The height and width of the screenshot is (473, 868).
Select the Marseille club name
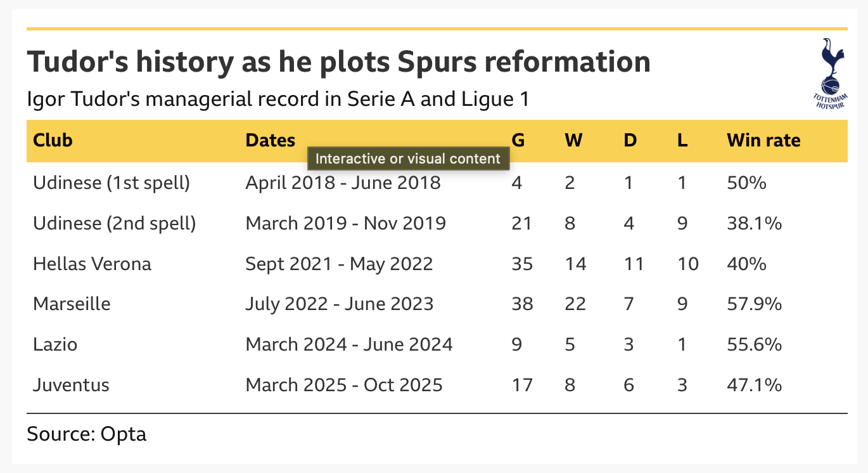pyautogui.click(x=72, y=304)
